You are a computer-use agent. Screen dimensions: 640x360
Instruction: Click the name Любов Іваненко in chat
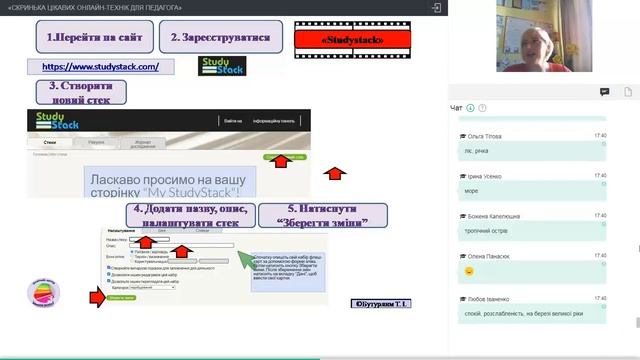click(x=489, y=299)
